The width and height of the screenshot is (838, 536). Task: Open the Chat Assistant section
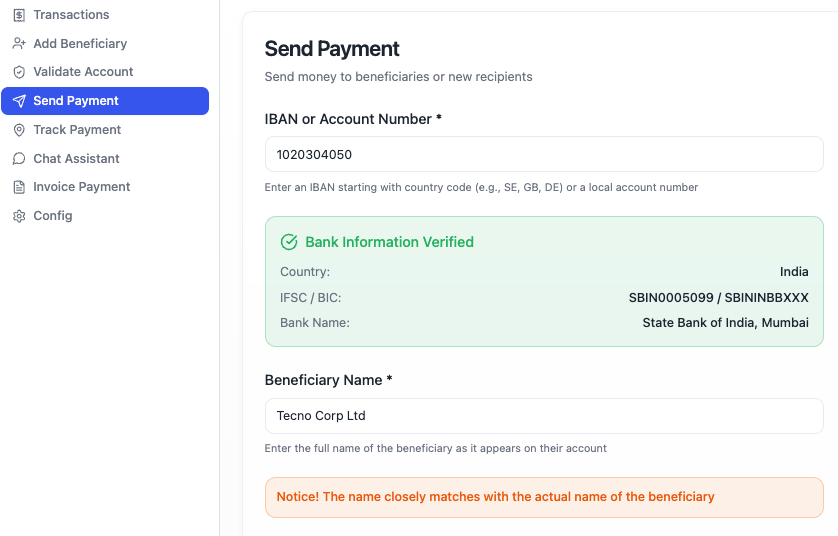point(76,159)
